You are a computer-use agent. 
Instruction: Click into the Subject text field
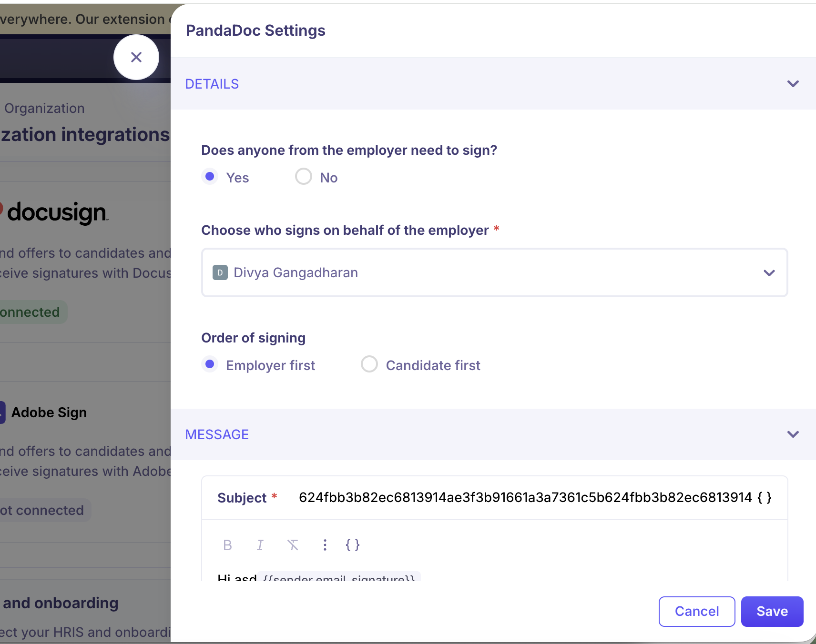click(524, 498)
